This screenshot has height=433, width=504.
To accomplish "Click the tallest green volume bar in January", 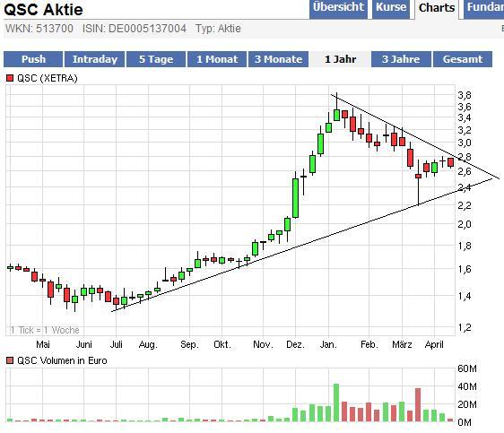I will 336,403.
